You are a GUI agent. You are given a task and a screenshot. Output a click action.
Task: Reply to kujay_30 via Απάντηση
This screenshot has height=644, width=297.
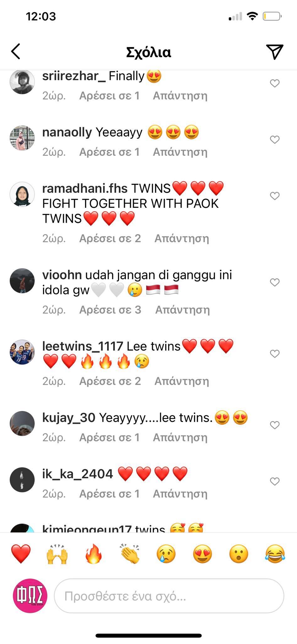tap(180, 437)
